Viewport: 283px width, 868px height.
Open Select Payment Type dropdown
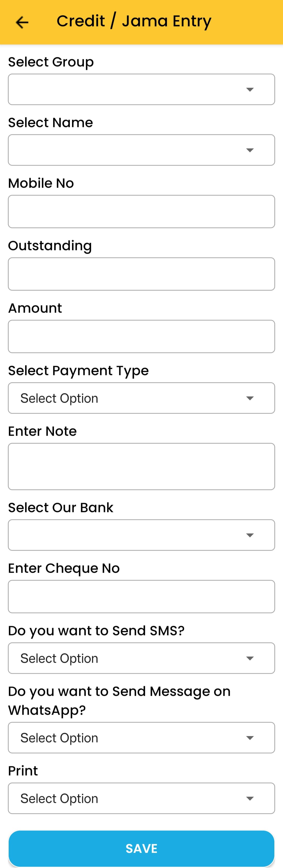coord(141,398)
